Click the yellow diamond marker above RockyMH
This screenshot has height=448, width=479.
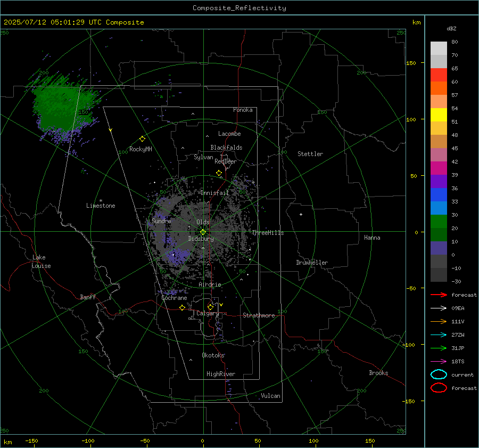tap(142, 139)
